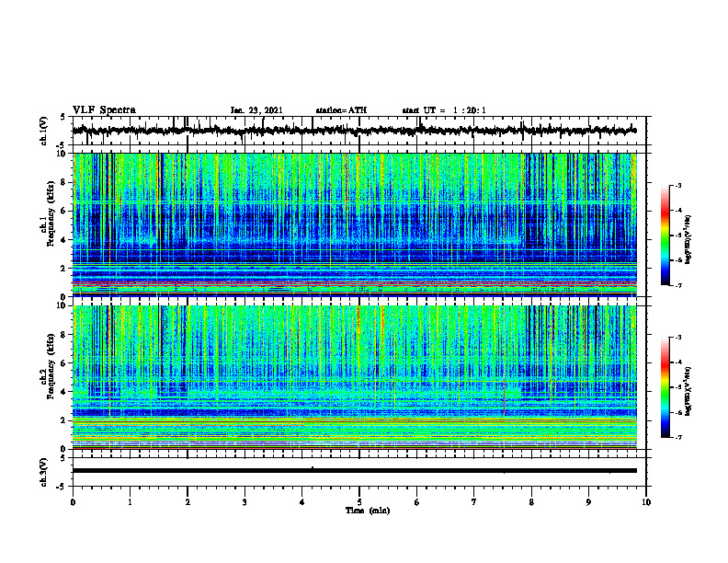Click time axis tick label "9"
This screenshot has height=563, width=728.
click(x=588, y=502)
